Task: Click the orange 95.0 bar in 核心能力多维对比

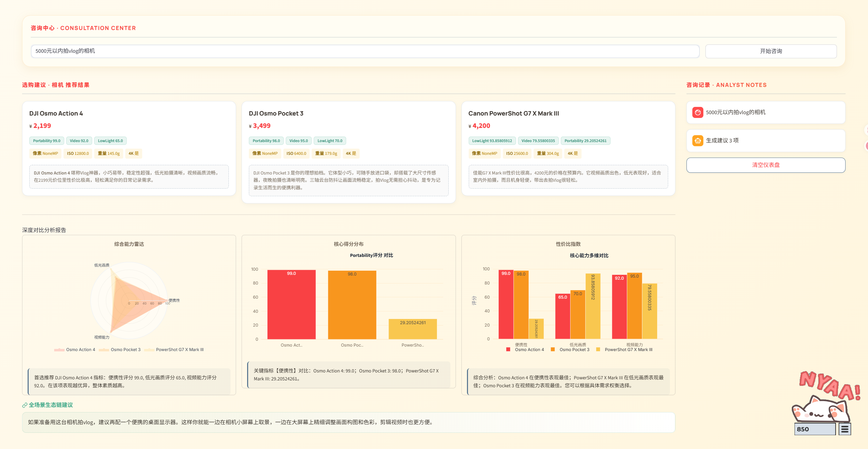Action: coord(634,306)
